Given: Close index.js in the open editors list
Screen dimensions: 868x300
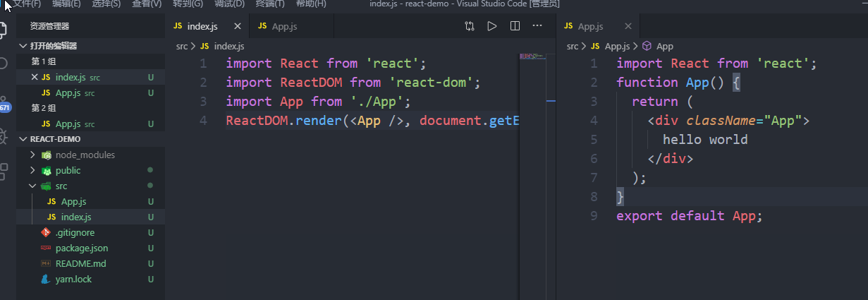Looking at the screenshot, I should pyautogui.click(x=35, y=77).
